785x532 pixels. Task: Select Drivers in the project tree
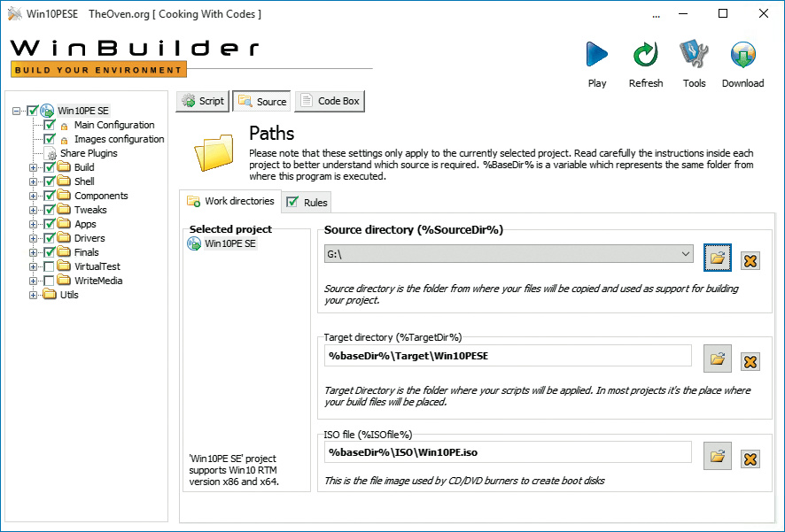pyautogui.click(x=89, y=238)
